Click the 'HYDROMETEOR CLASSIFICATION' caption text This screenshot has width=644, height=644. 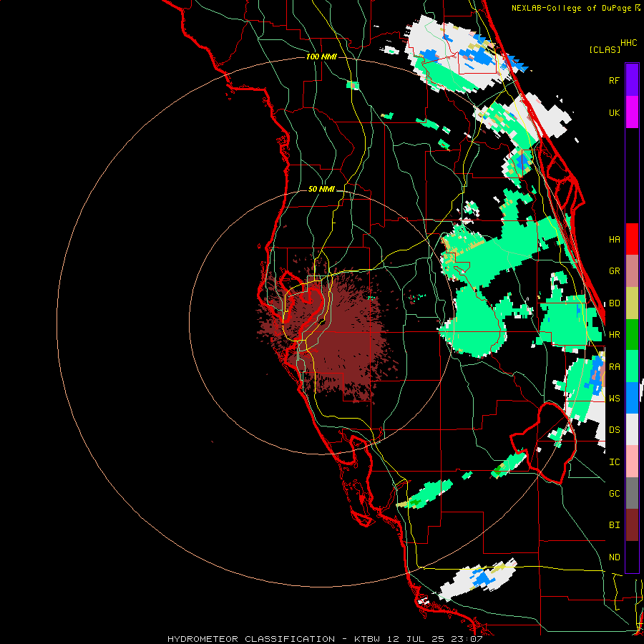click(x=251, y=639)
